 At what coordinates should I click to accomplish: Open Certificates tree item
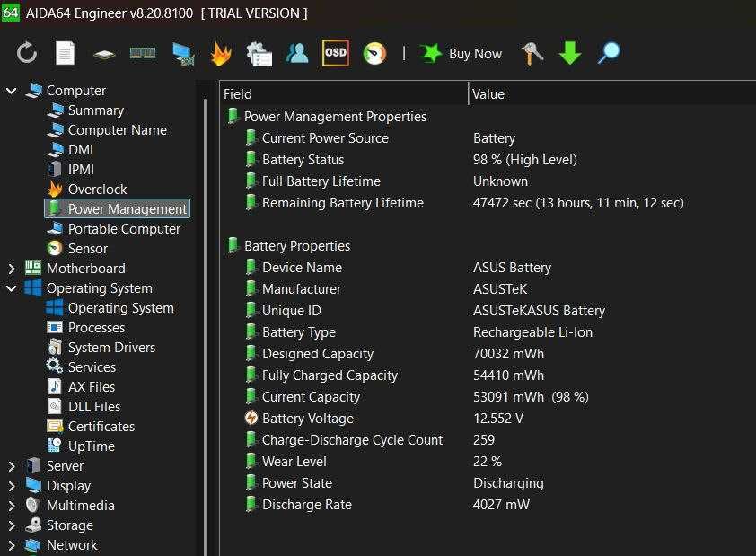[101, 427]
